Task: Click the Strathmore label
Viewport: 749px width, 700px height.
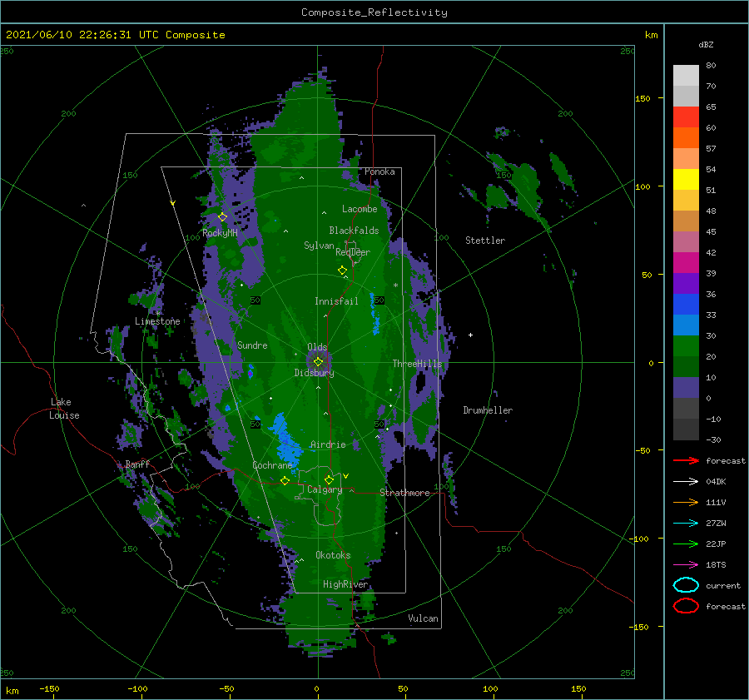Action: pos(404,493)
